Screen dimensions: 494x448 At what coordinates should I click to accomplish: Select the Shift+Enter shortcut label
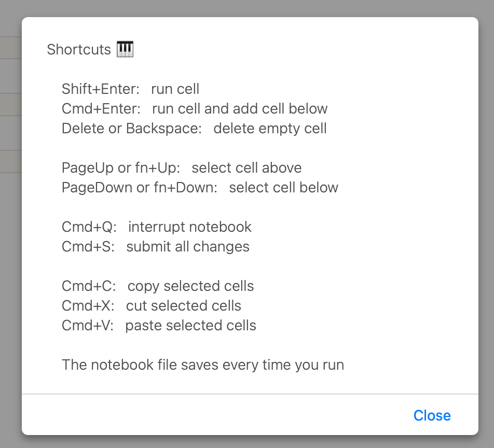[x=101, y=89]
